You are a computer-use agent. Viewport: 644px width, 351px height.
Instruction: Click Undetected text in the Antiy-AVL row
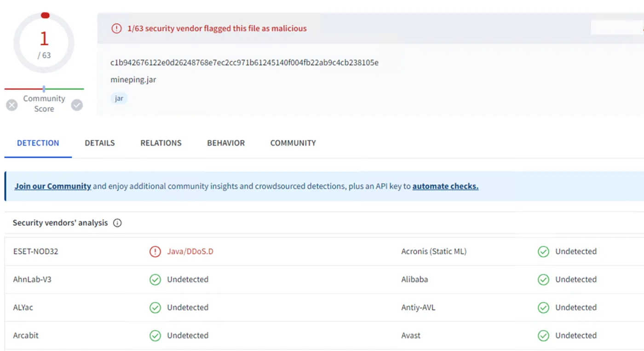coord(576,308)
